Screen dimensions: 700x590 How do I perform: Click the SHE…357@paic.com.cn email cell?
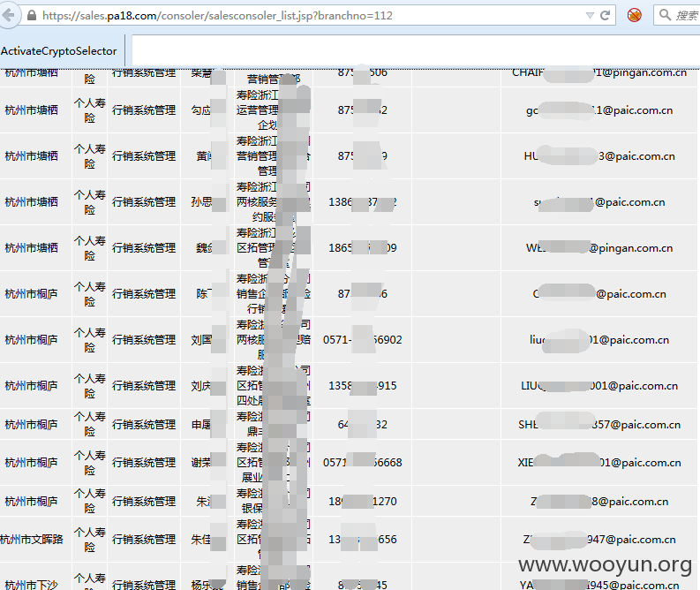point(599,424)
